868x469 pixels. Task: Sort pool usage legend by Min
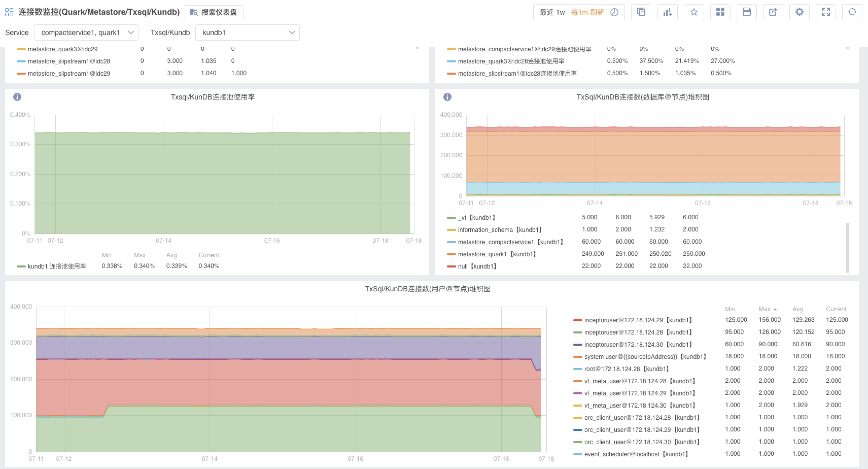pyautogui.click(x=107, y=255)
